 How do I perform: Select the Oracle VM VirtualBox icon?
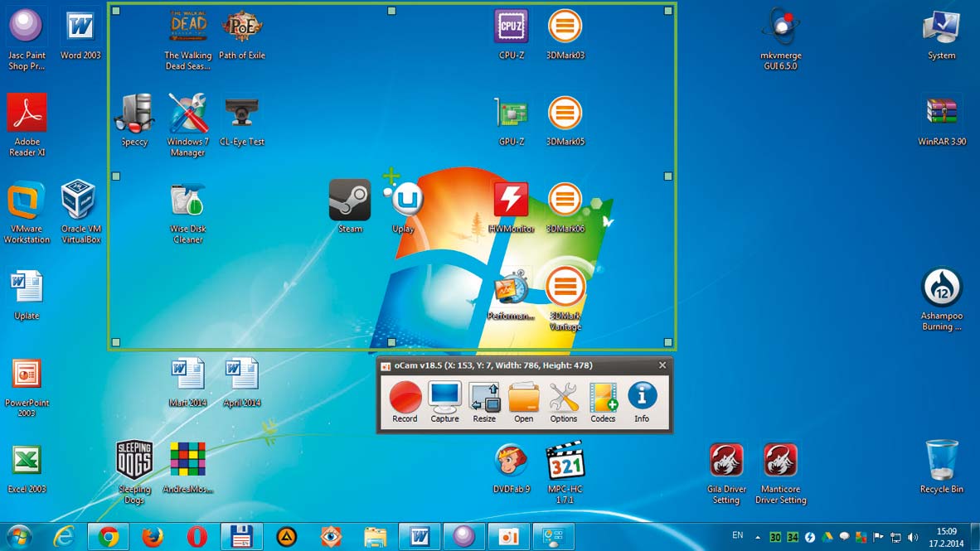point(80,212)
